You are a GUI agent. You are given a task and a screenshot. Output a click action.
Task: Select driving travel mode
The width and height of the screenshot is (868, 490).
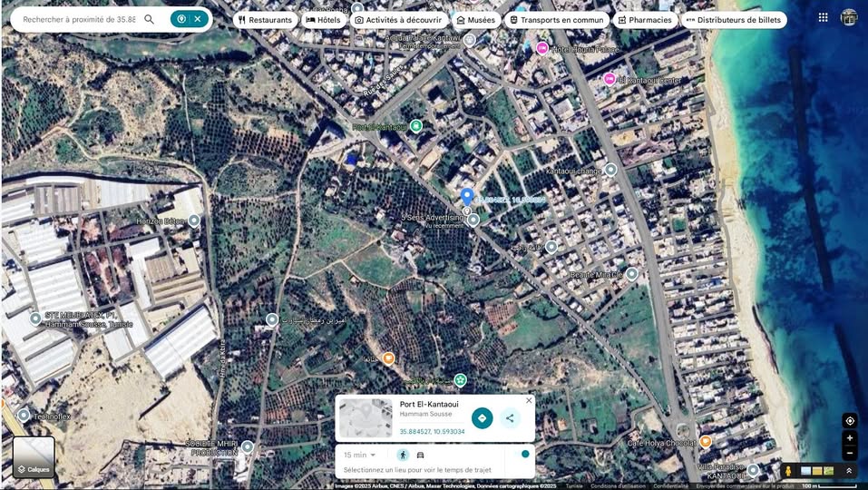[x=421, y=455]
